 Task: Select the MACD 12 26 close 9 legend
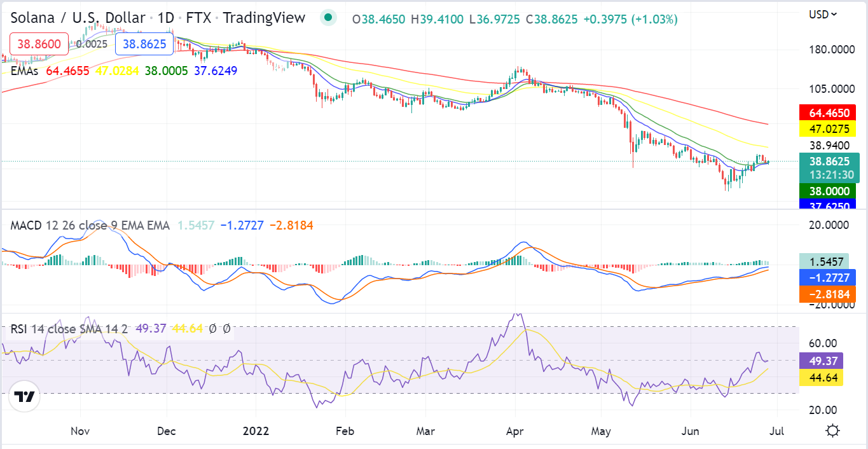(x=90, y=225)
